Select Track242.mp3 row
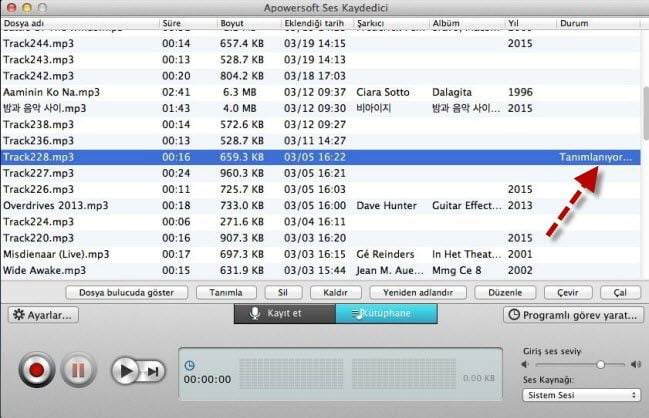 pyautogui.click(x=321, y=76)
